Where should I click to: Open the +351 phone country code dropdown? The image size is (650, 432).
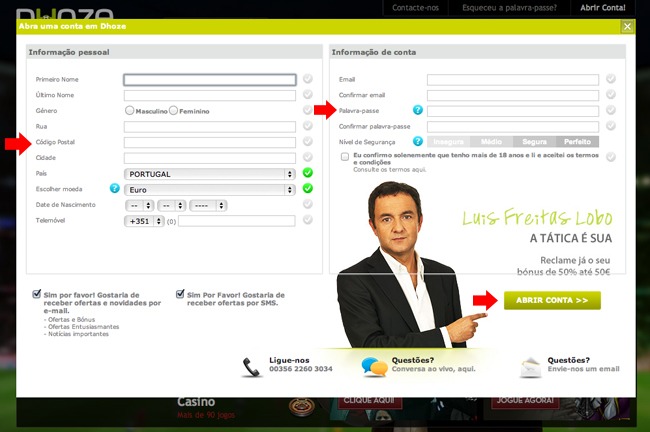(144, 221)
